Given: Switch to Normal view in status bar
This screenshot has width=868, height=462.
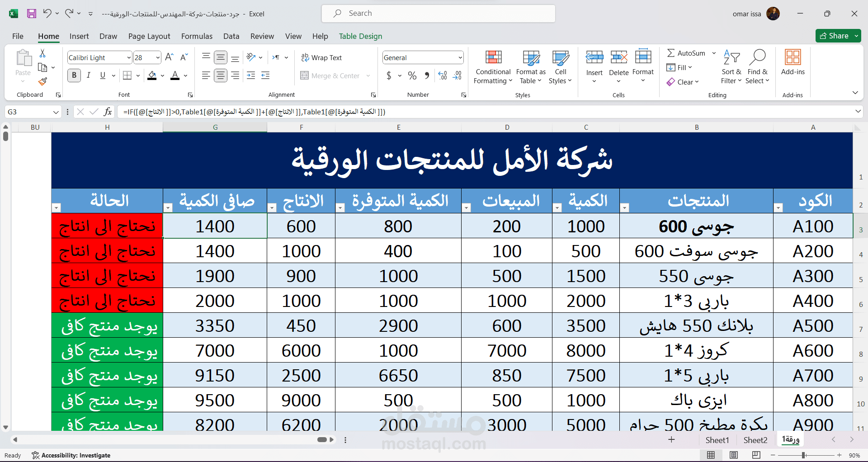Looking at the screenshot, I should click(x=711, y=455).
